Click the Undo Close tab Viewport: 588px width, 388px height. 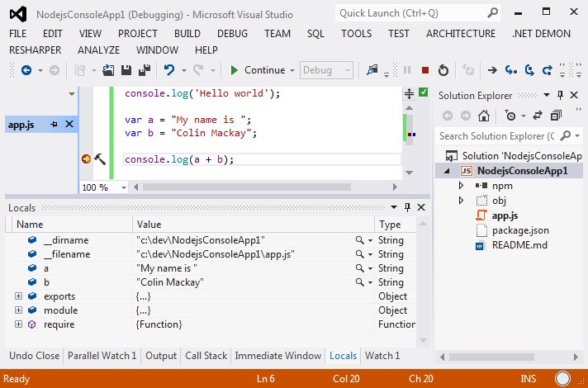click(34, 356)
